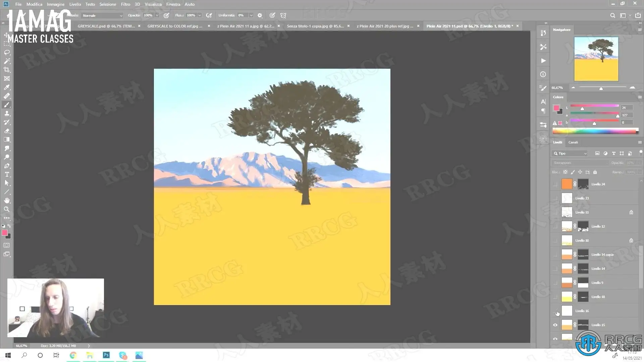Open the Metodo blend mode dropdown

tap(102, 15)
